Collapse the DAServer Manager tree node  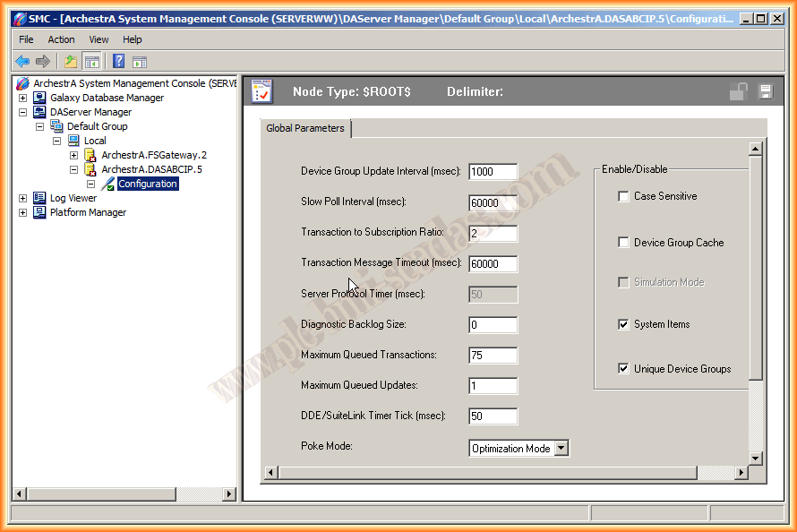tap(23, 112)
